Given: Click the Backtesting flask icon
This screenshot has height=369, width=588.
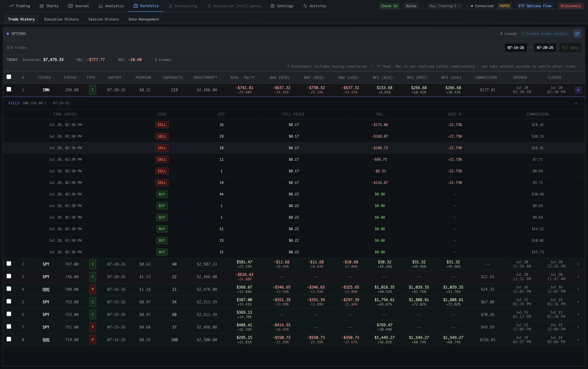Looking at the screenshot, I should (171, 6).
